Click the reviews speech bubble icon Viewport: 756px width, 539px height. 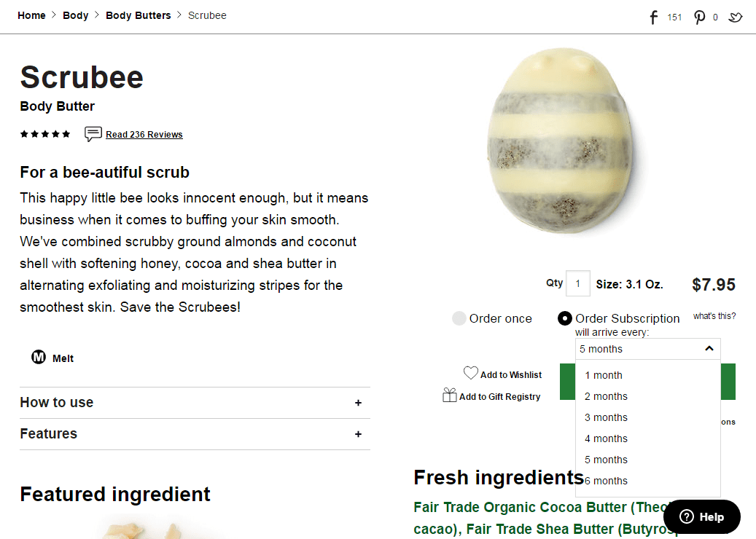(x=93, y=134)
